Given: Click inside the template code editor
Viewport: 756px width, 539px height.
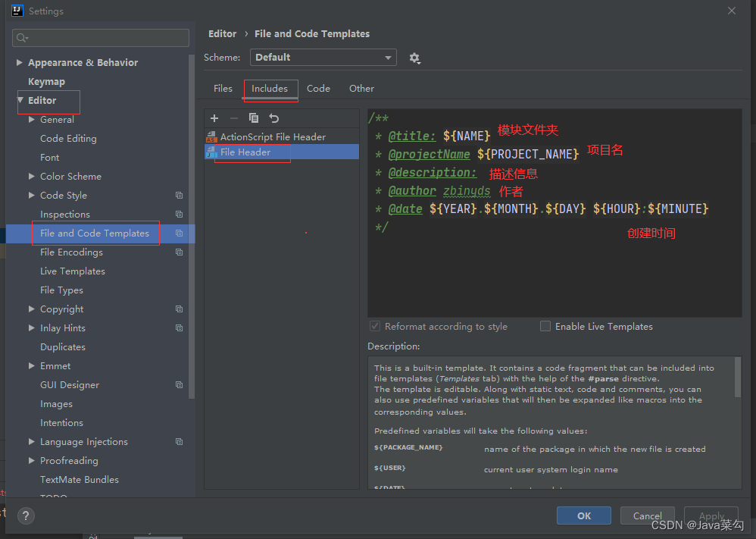Looking at the screenshot, I should pos(555,213).
